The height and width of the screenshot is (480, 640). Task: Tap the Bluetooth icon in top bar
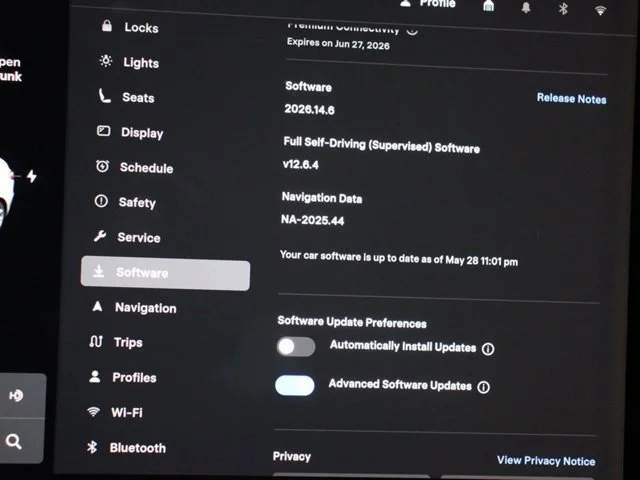563,9
